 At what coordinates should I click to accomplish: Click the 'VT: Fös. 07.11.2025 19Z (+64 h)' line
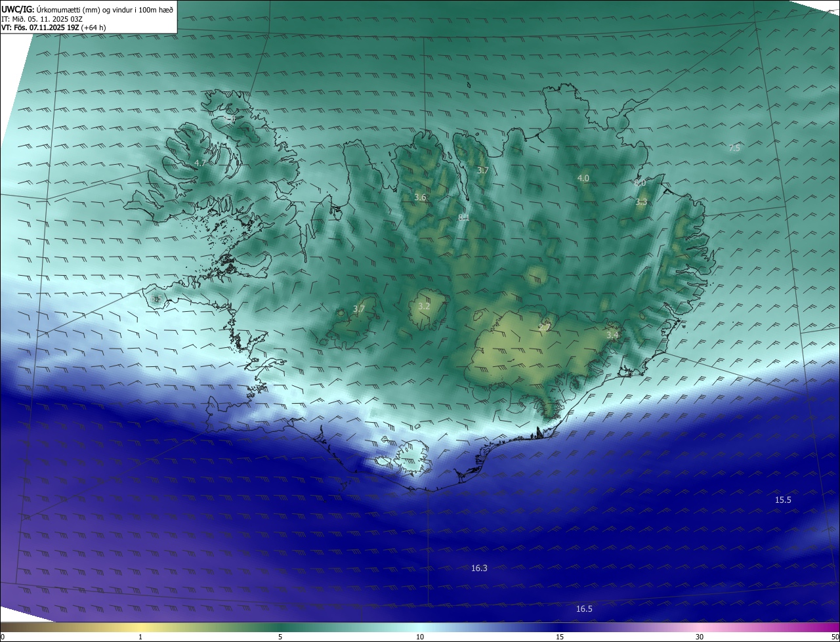(54, 28)
